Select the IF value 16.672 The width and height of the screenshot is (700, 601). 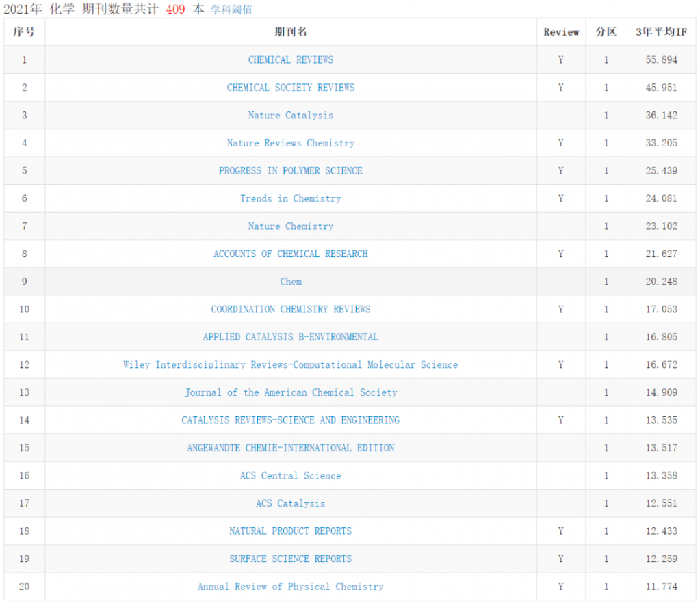[x=661, y=364]
